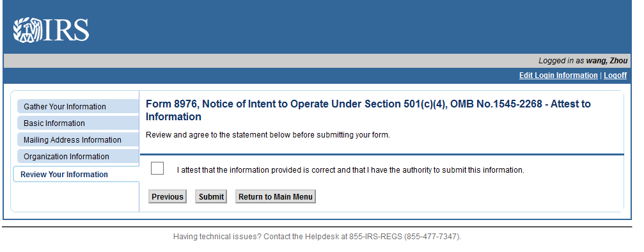Go to Gather Your Information step
644x252 pixels.
point(78,106)
